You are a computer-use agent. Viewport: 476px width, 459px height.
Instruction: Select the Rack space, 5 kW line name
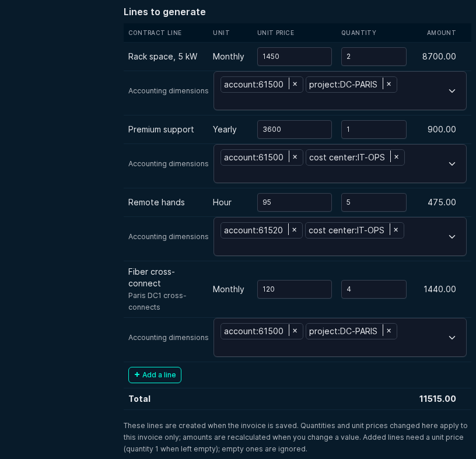(163, 57)
